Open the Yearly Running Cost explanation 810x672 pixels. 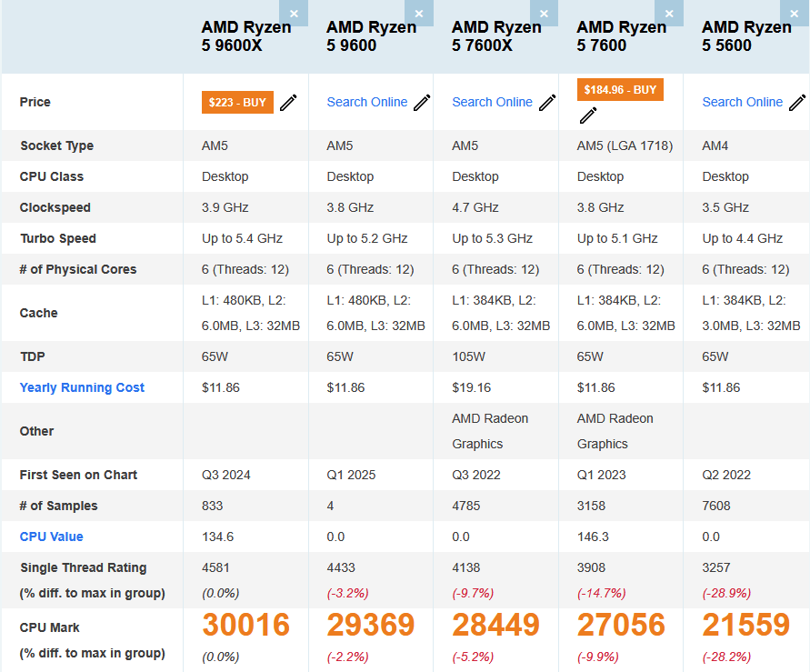(82, 387)
